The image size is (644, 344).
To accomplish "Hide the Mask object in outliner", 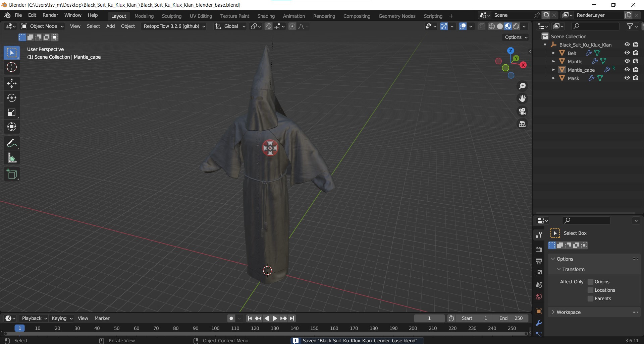I will pyautogui.click(x=627, y=78).
